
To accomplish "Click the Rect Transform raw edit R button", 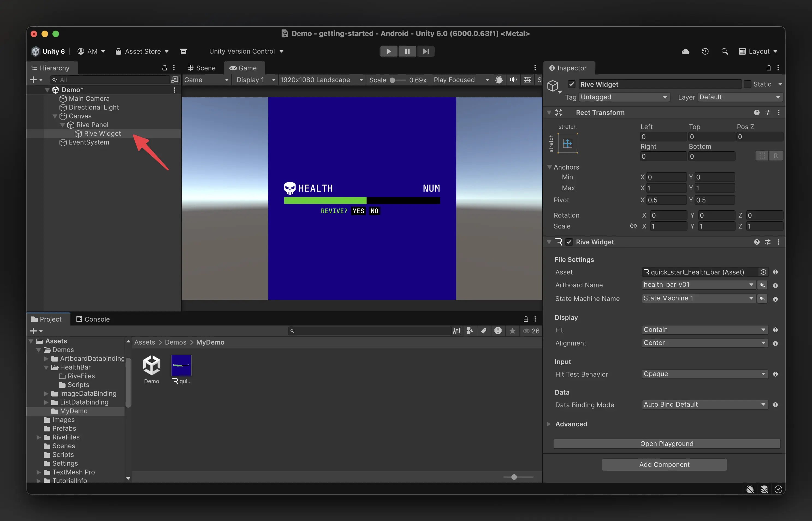I will (x=776, y=156).
